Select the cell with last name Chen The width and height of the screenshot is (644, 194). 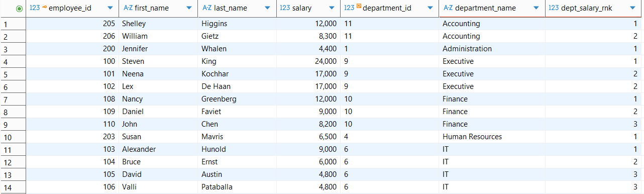(x=237, y=124)
